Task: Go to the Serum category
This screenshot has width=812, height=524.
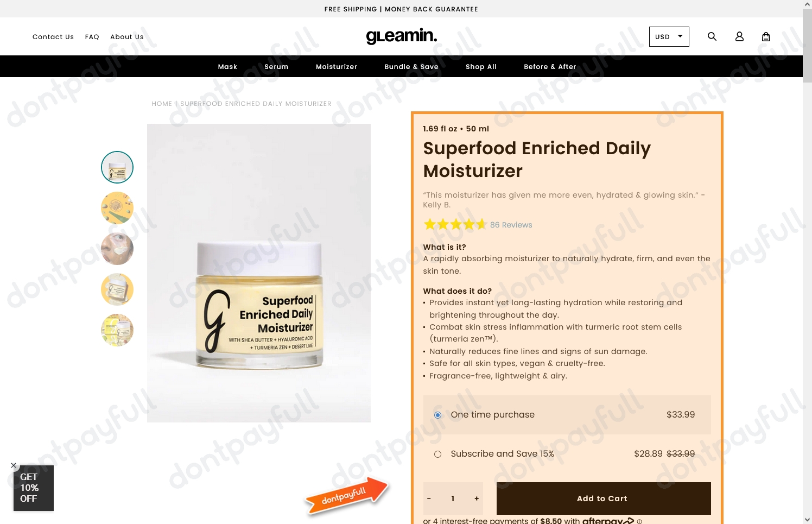Action: [276, 66]
